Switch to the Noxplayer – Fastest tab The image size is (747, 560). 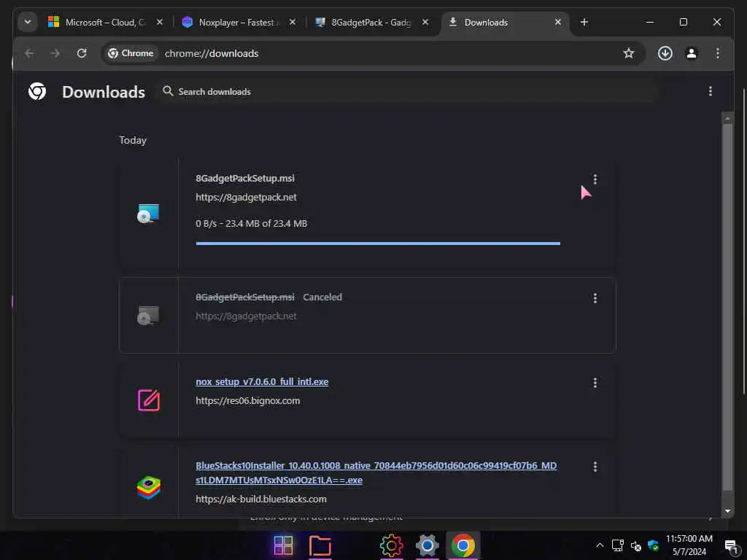tap(239, 23)
